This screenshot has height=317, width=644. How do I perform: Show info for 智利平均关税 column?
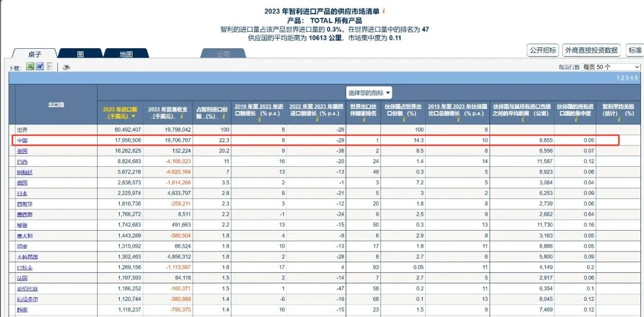[x=619, y=119]
